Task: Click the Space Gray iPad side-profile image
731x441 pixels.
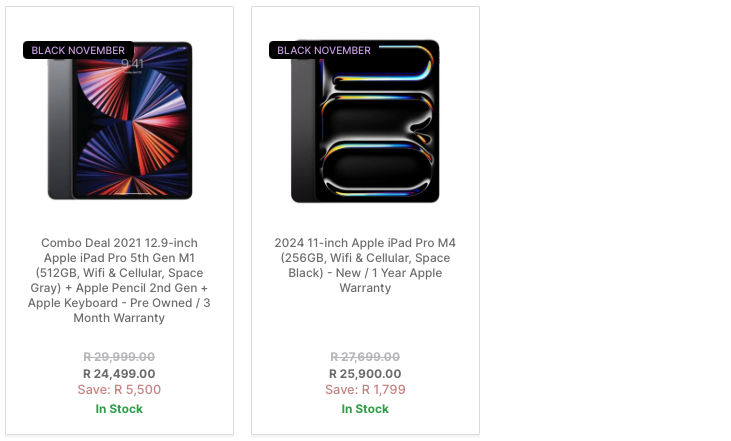Action: 60,128
